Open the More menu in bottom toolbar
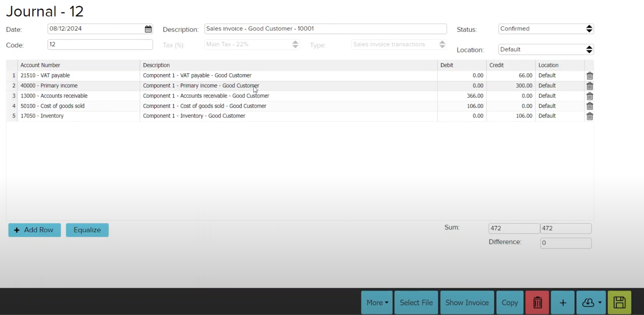Image resolution: width=644 pixels, height=315 pixels. (377, 303)
